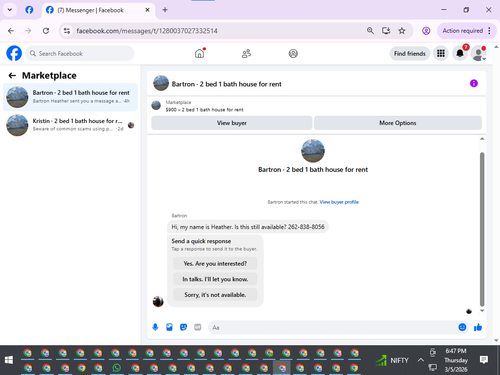
Task: Open the Bartron house for rent conversation
Action: pos(70,97)
